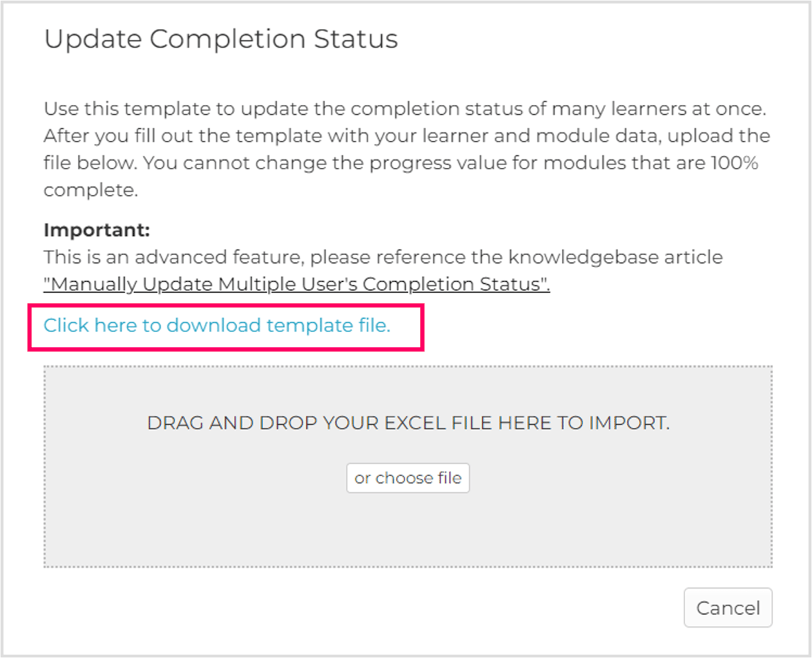The height and width of the screenshot is (658, 812).
Task: Browse for a file using the choose button
Action: pyautogui.click(x=407, y=477)
